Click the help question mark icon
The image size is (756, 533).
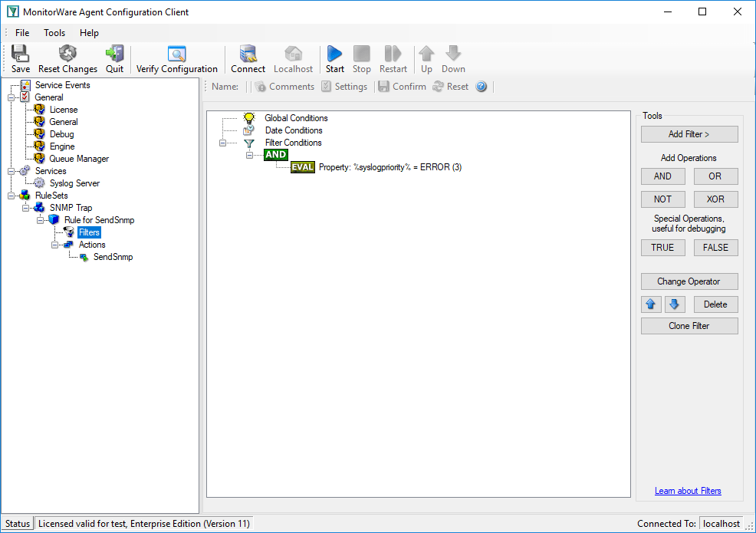(x=481, y=86)
